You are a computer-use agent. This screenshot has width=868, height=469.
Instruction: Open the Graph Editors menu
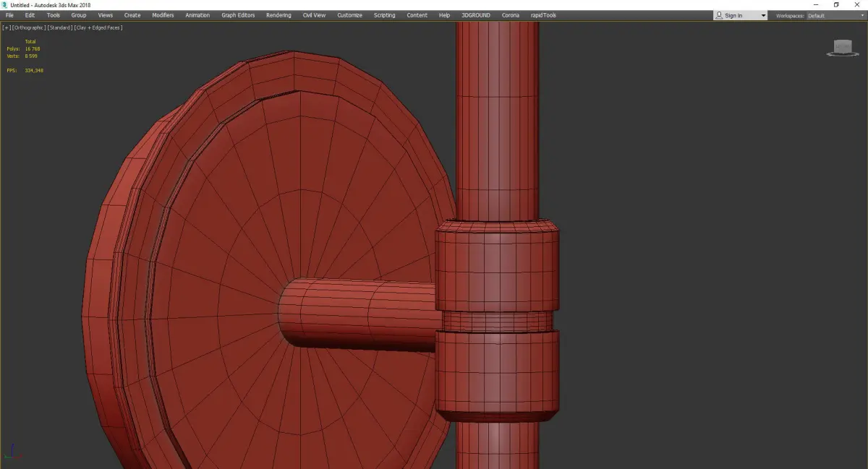pyautogui.click(x=238, y=15)
